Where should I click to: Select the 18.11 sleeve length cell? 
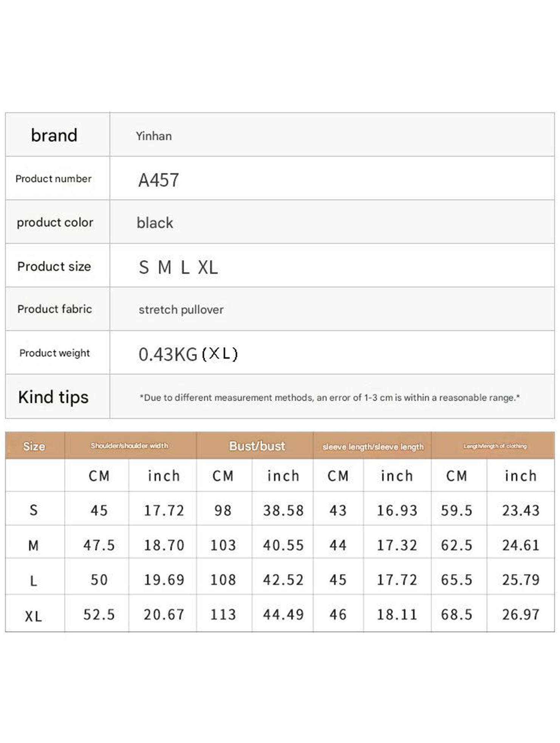[x=397, y=615]
